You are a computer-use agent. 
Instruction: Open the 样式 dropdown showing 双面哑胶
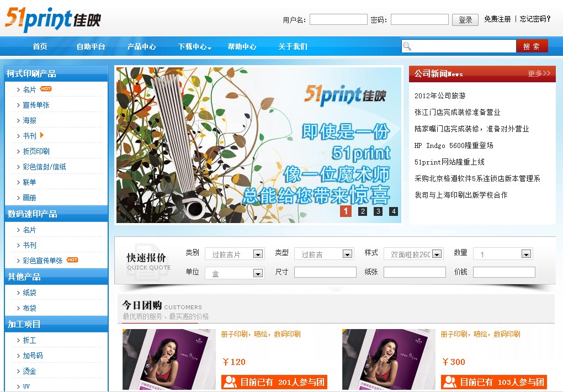tap(413, 254)
